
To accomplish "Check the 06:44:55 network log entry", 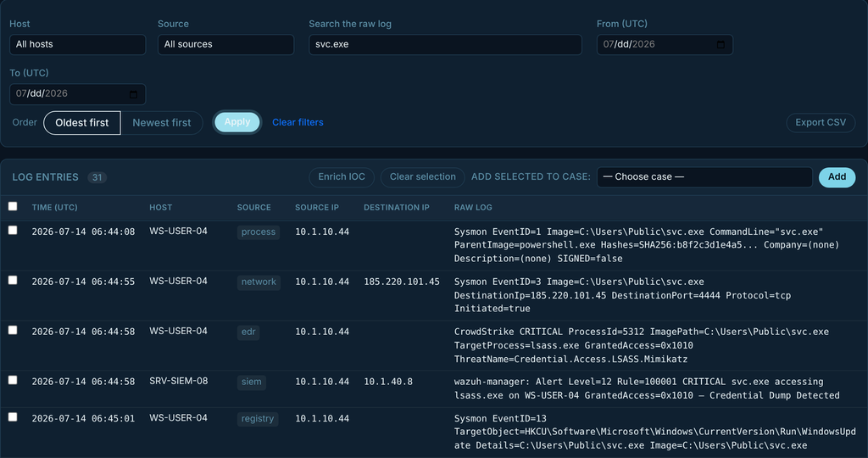I will [x=13, y=280].
